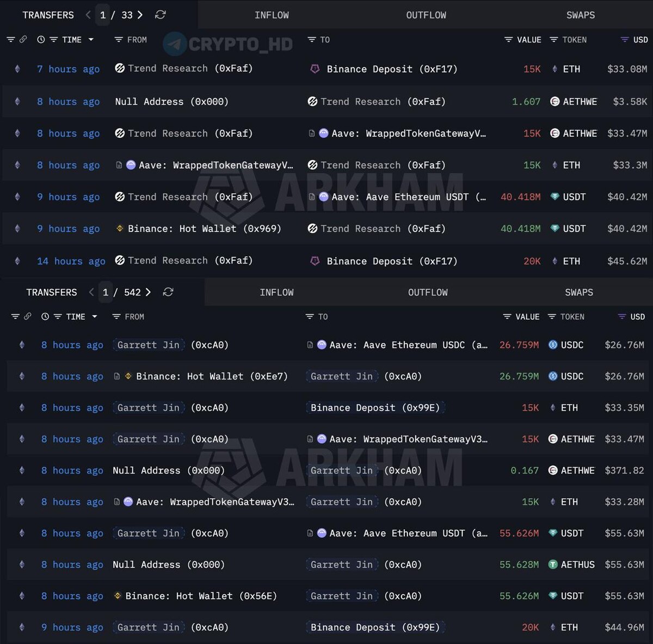Viewport: 653px width, 644px height.
Task: Click AETHUS token icon in bottom table
Action: pos(553,565)
